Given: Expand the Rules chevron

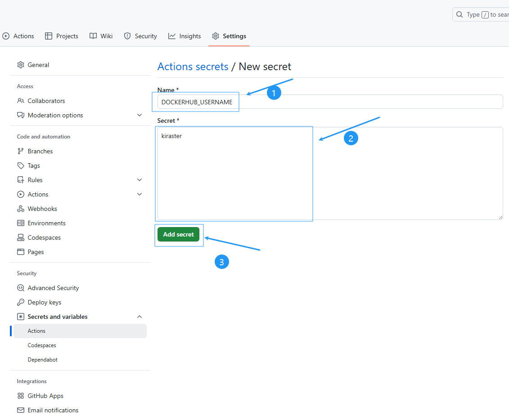Looking at the screenshot, I should click(x=140, y=180).
